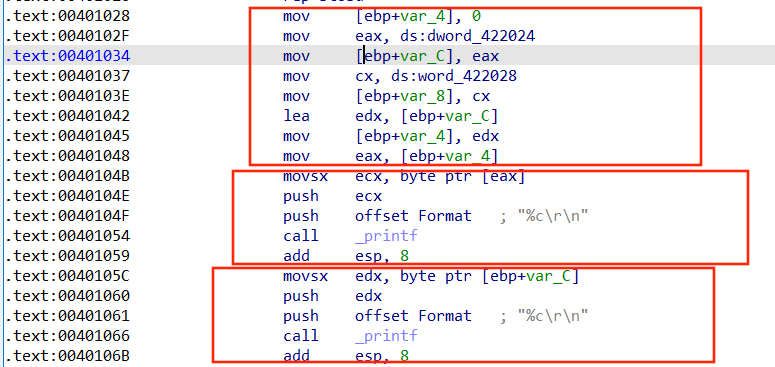
Task: Click the lea instruction mnemonic
Action: tap(296, 116)
